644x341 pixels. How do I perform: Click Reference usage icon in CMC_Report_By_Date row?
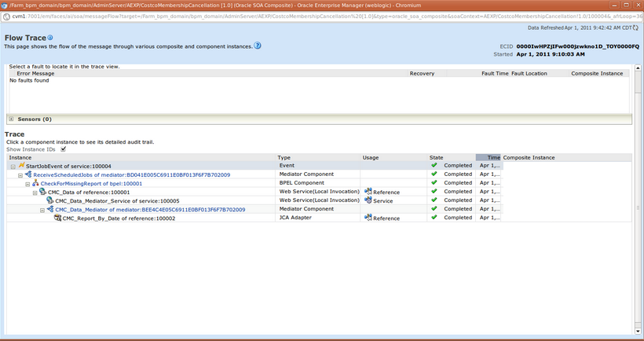click(x=368, y=218)
